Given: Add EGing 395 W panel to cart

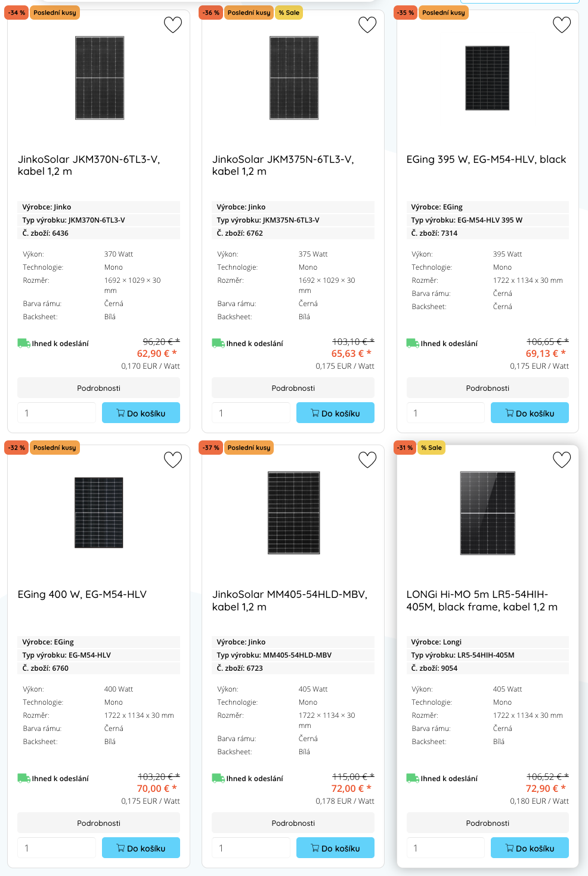Looking at the screenshot, I should pos(530,413).
